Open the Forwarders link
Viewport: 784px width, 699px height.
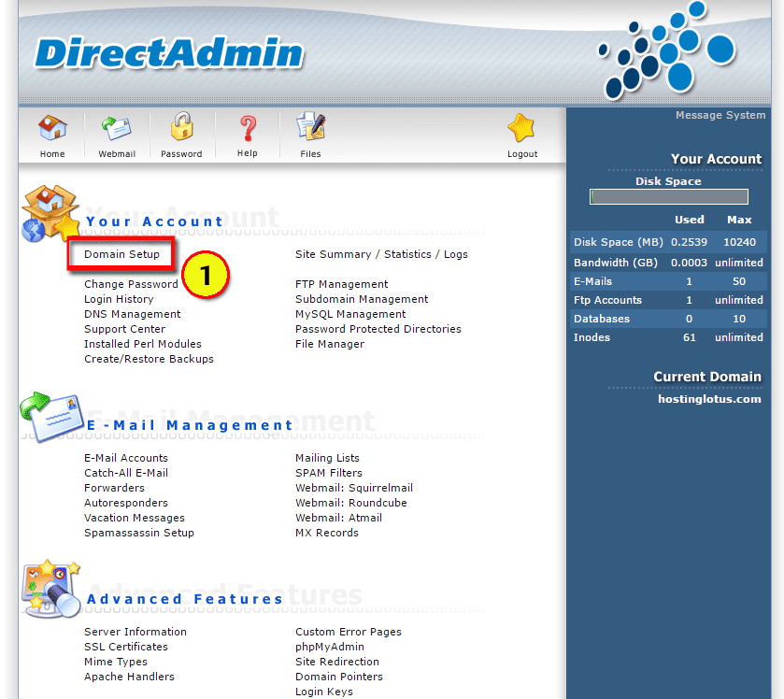point(114,488)
